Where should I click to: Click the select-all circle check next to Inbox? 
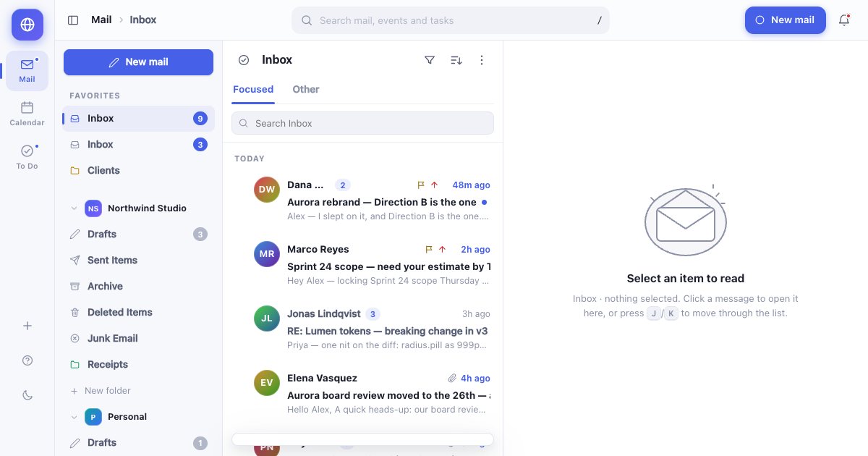pos(244,60)
